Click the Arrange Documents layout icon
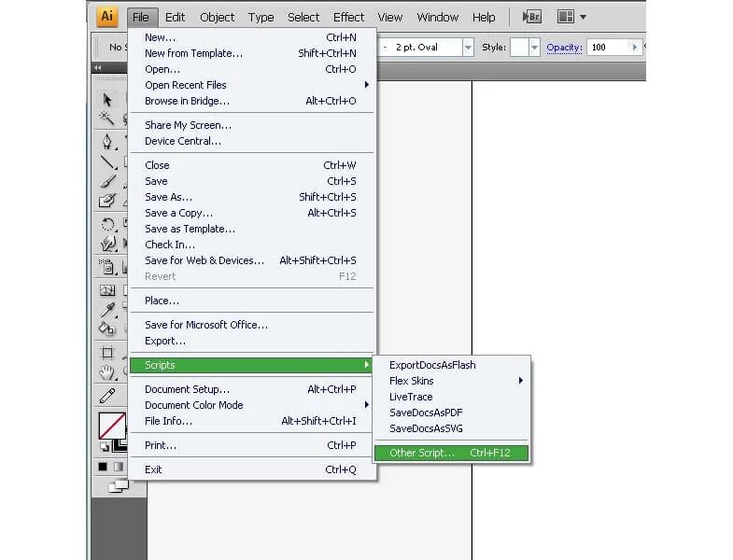Viewport: 733px width, 560px height. 566,18
